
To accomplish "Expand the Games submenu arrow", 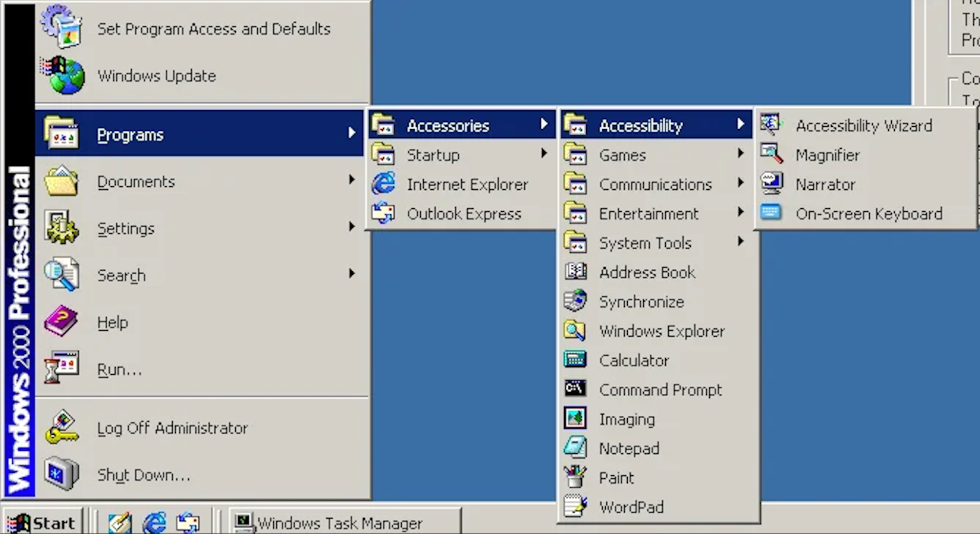I will click(741, 153).
